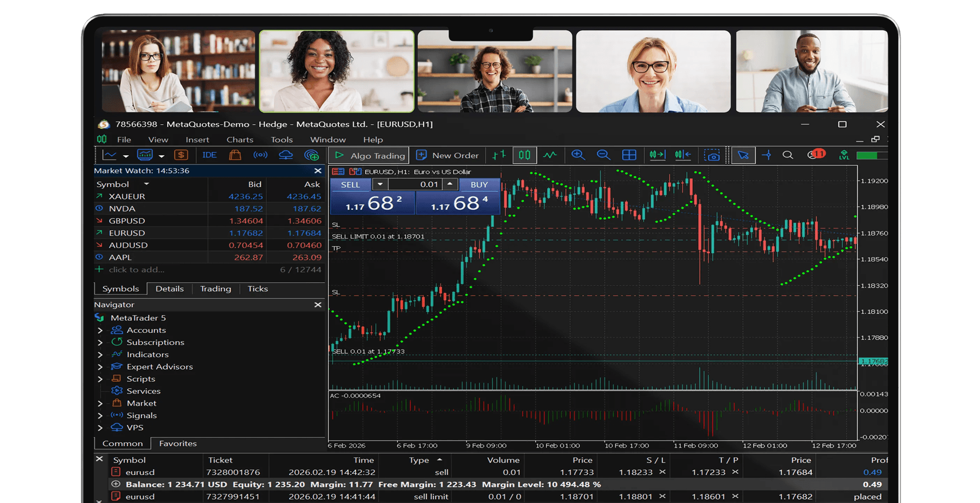Tile chart windows with grid icon
Image resolution: width=980 pixels, height=503 pixels.
629,155
